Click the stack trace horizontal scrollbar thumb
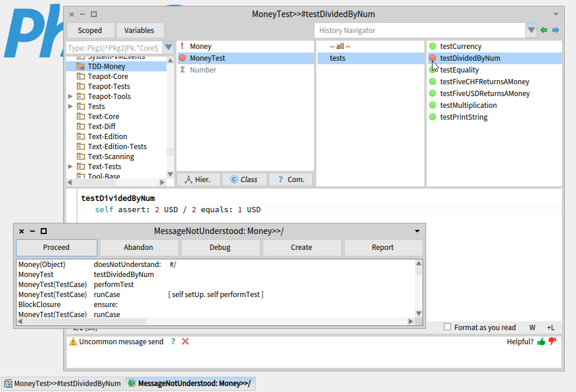Viewport: 576px width, 392px height. click(x=85, y=321)
